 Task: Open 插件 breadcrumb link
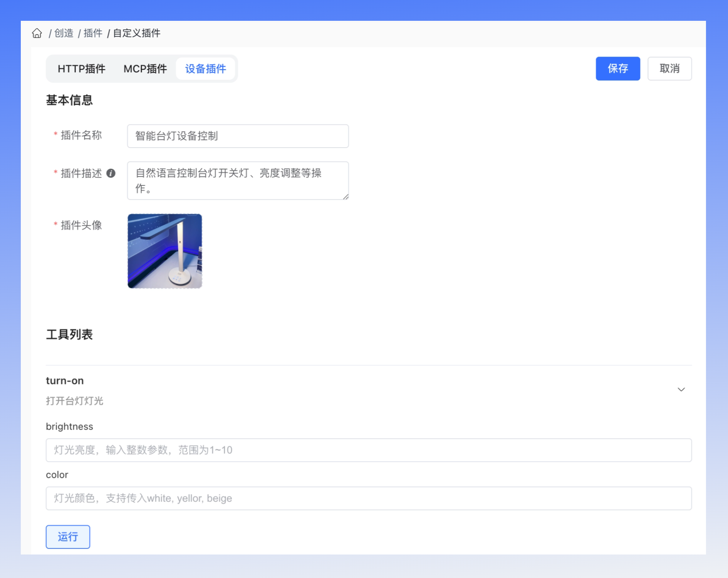pos(93,33)
